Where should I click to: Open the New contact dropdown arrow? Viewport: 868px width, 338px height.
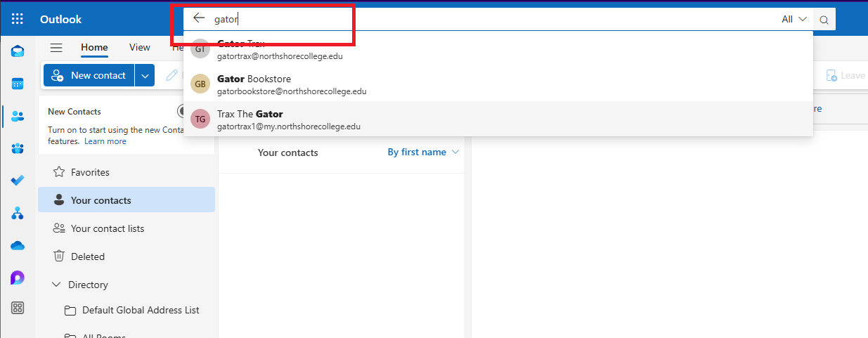tap(145, 75)
